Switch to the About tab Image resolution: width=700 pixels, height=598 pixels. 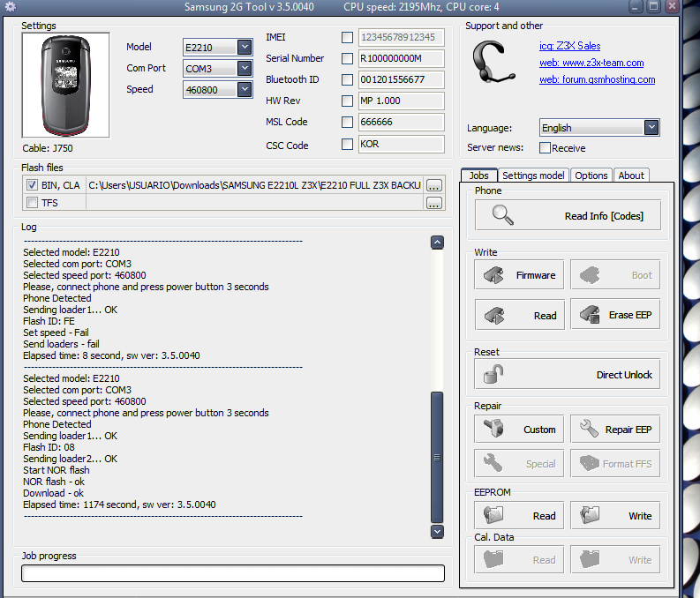coord(631,176)
